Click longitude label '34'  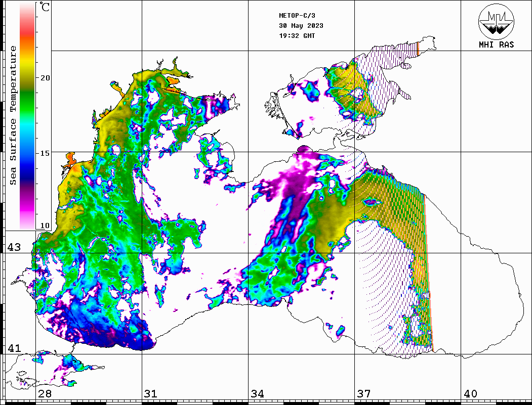[258, 394]
